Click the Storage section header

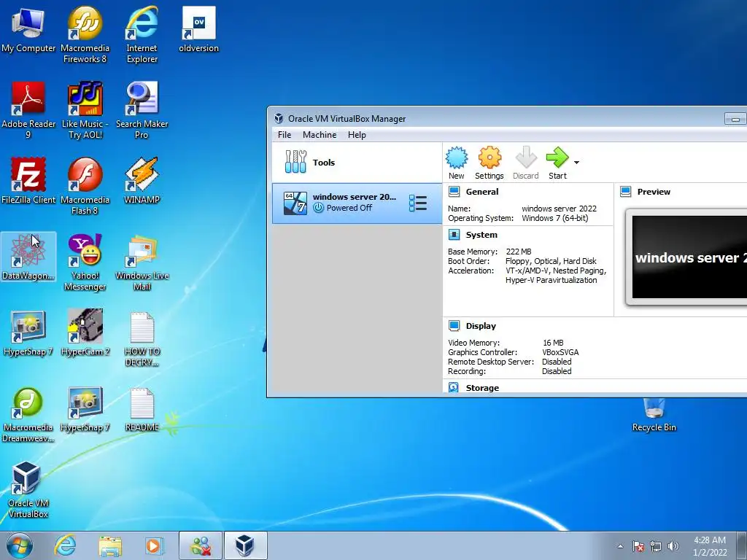pyautogui.click(x=482, y=388)
